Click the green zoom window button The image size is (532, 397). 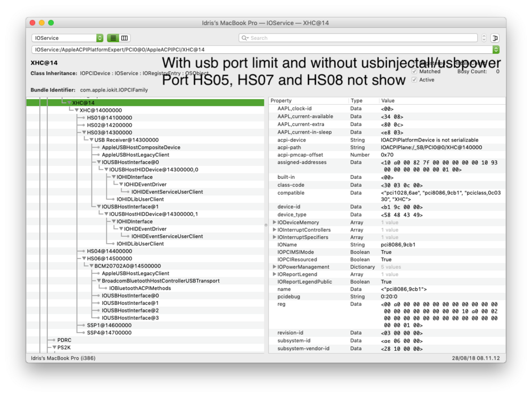tap(51, 23)
